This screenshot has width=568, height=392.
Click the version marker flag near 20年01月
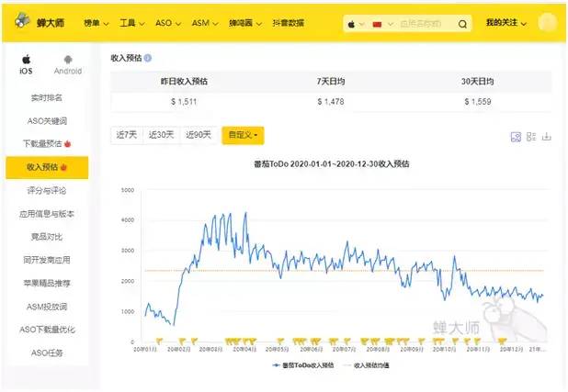159,341
